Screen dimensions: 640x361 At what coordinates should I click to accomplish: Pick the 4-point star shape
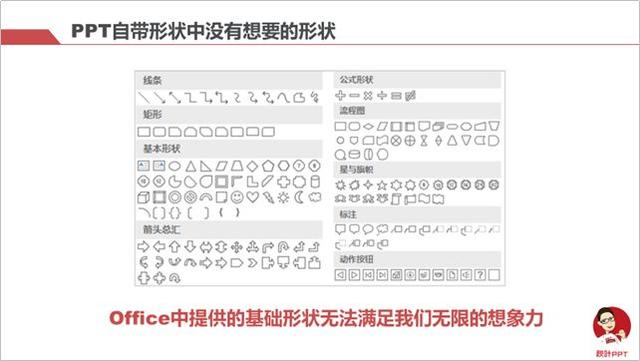click(x=368, y=185)
